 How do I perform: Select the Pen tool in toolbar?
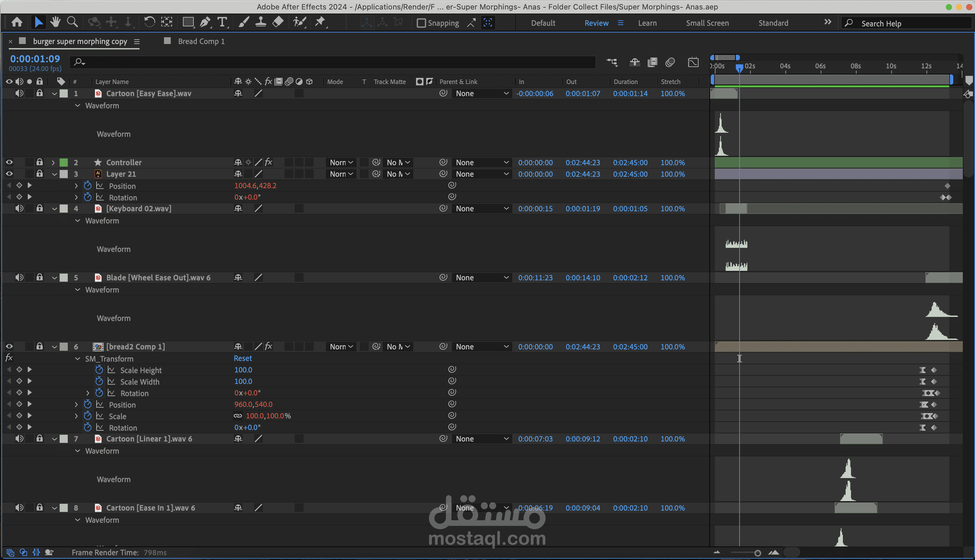point(205,22)
